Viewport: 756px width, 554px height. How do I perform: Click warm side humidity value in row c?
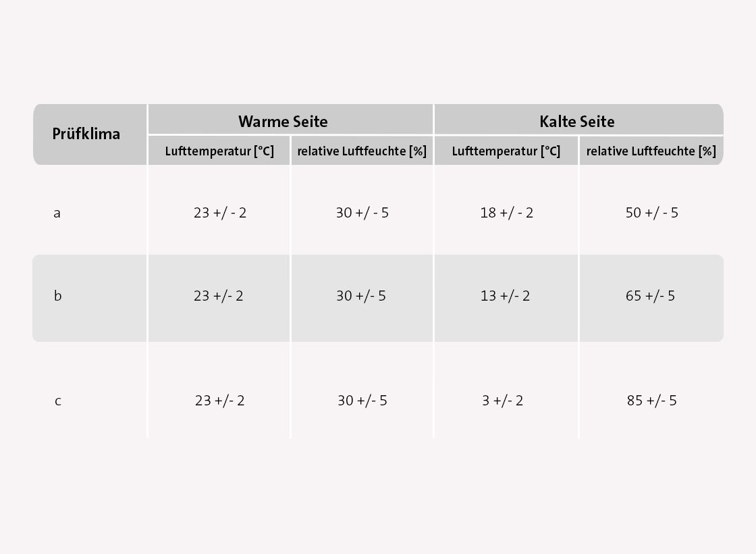pyautogui.click(x=362, y=401)
